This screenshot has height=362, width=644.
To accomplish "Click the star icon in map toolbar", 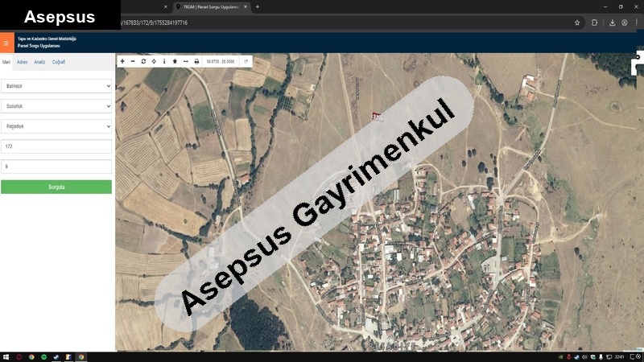I will 175,61.
